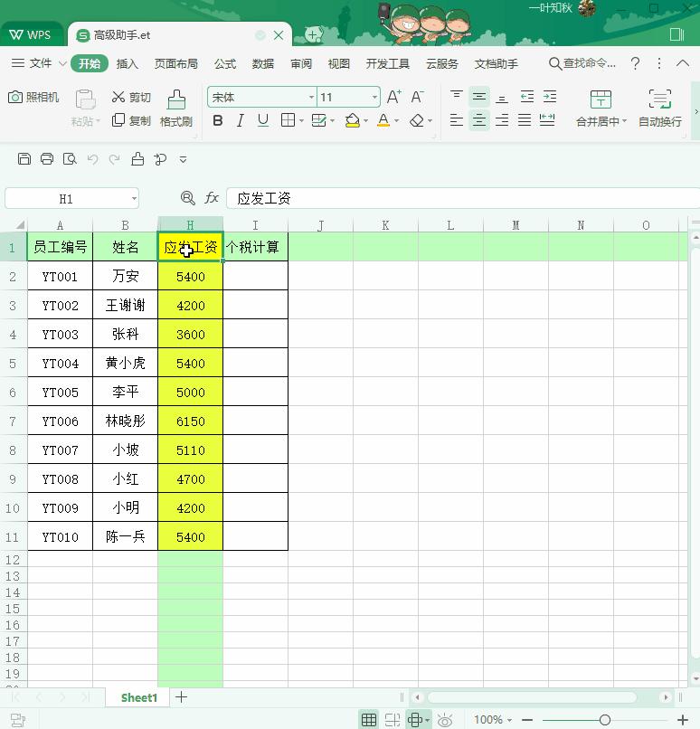Align text right
This screenshot has height=729, width=700.
502,120
